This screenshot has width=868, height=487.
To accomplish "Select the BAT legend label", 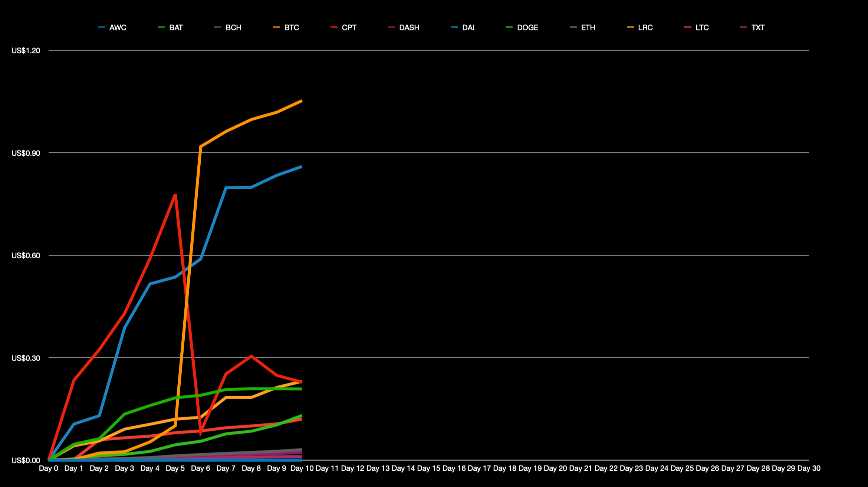I will pos(175,28).
